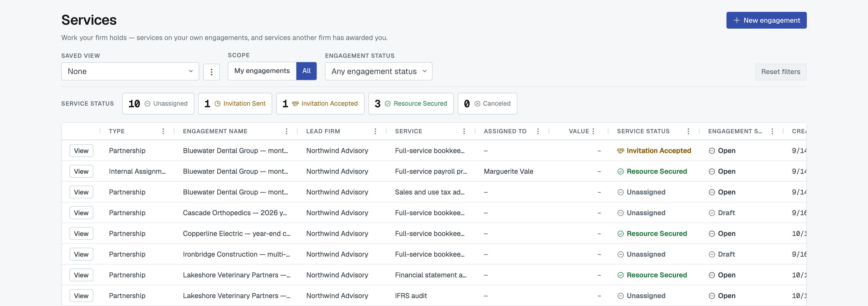Open Engagement Name column options menu
This screenshot has width=868, height=306.
pos(286,131)
